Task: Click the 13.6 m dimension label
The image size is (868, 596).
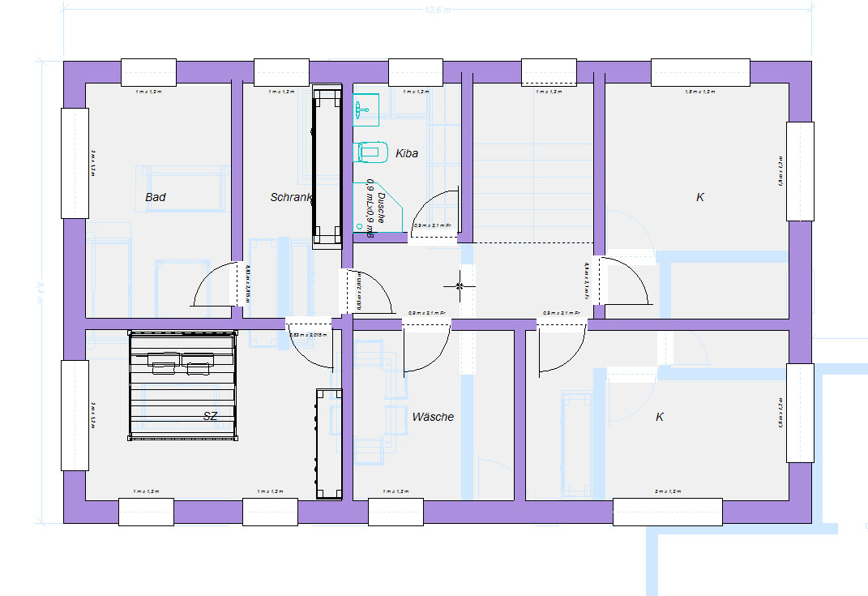Action: 438,10
